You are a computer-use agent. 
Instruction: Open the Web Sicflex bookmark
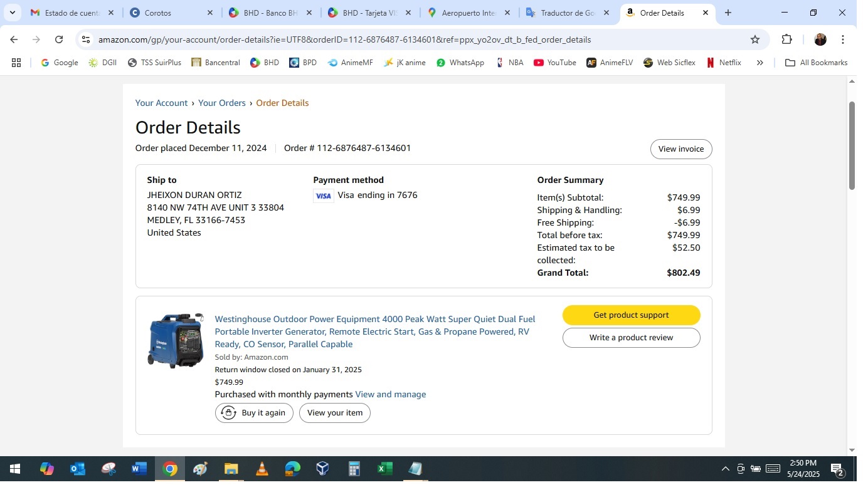[669, 63]
